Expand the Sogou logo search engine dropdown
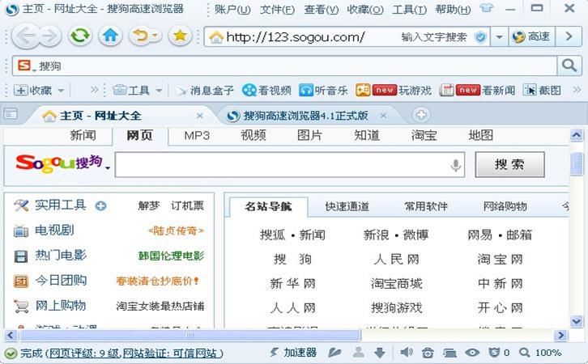Screen dimensions: 588x364 (x=107, y=166)
